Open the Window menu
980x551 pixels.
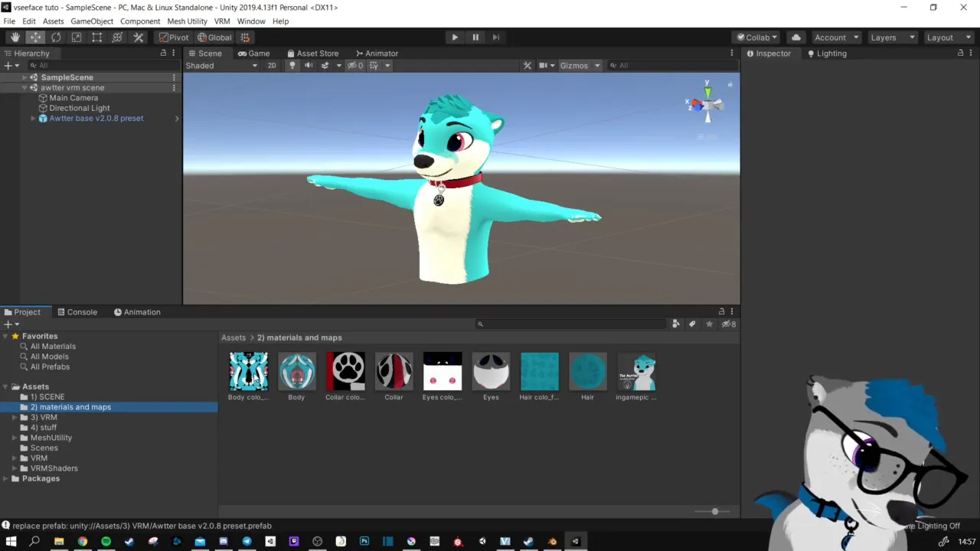pyautogui.click(x=251, y=21)
